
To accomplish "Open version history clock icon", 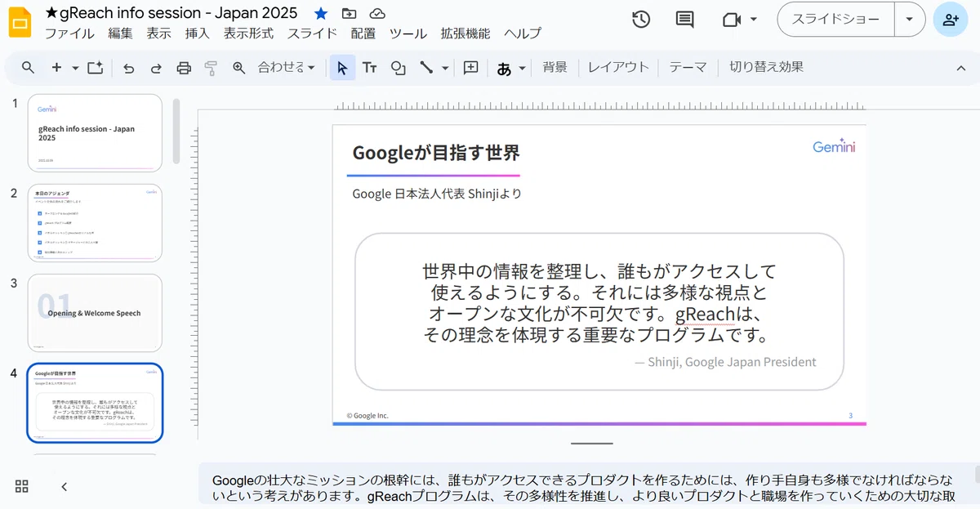I will pyautogui.click(x=641, y=20).
